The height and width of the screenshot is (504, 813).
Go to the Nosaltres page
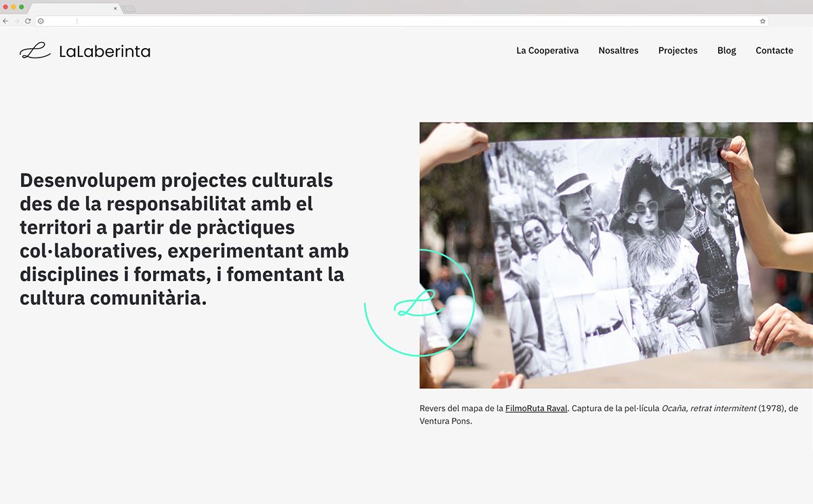click(618, 51)
